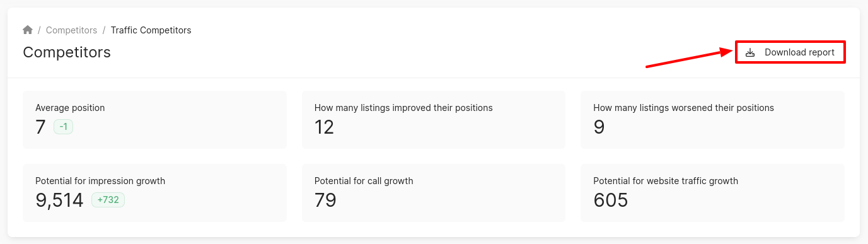The height and width of the screenshot is (244, 868).
Task: Click the 9,514 impression growth value
Action: pos(59,200)
